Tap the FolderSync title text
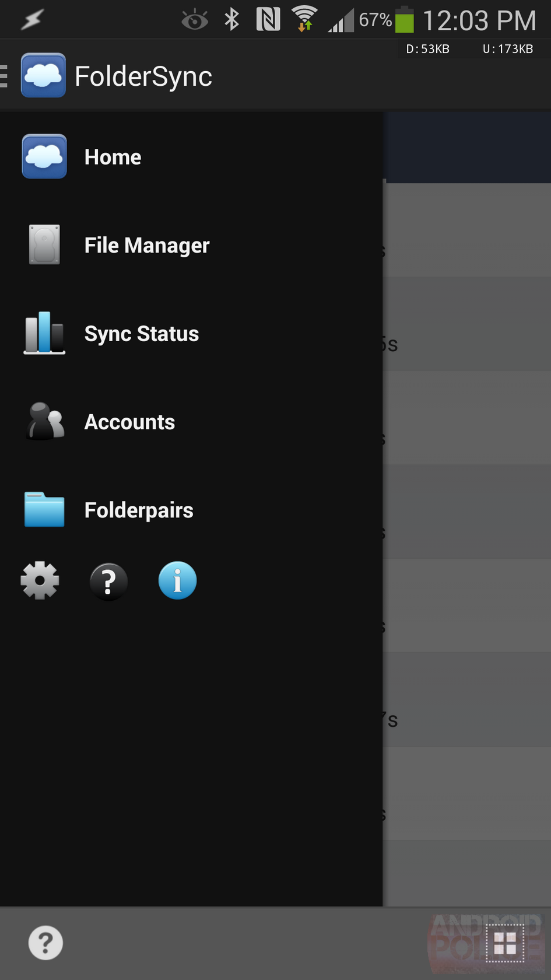Screen dimensions: 551x980 coord(143,75)
